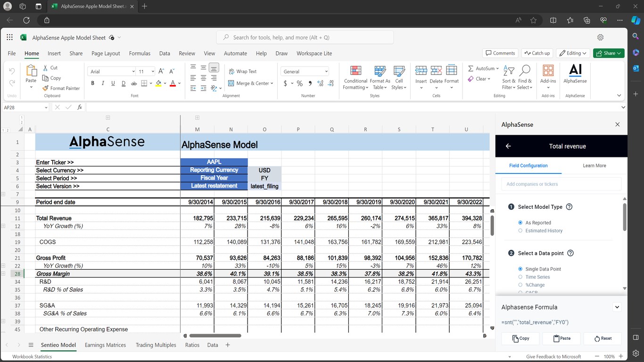Click the Add companies or tickers field
Viewport: 644px width, 362px height.
click(x=561, y=184)
